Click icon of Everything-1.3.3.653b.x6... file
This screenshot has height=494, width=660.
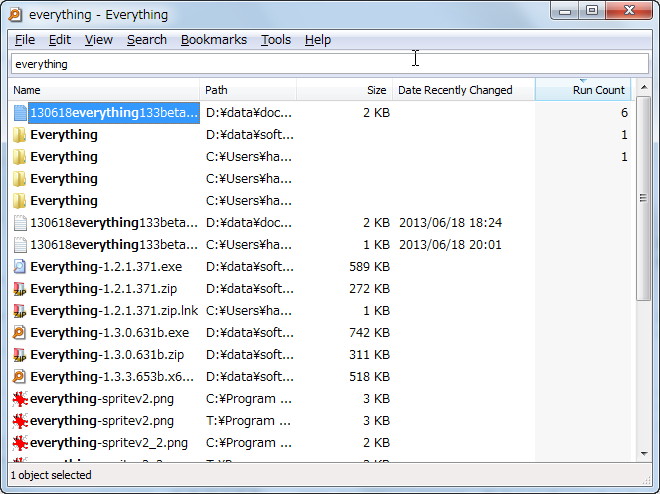tap(19, 377)
